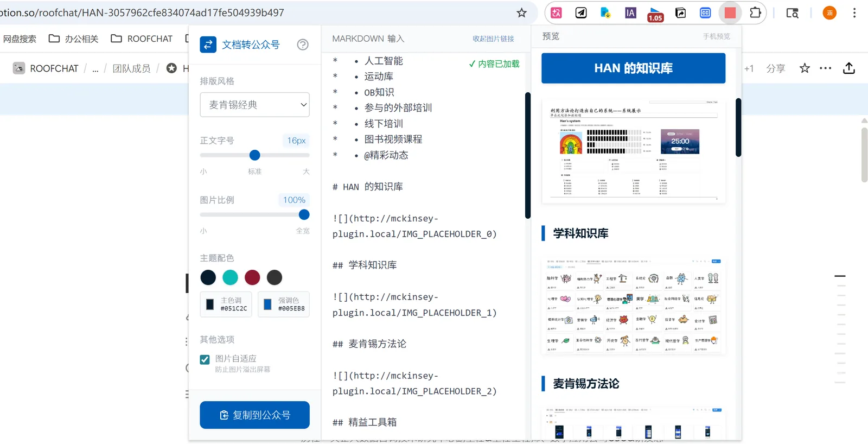868x444 pixels.
Task: Open the purple IA extension
Action: (630, 12)
